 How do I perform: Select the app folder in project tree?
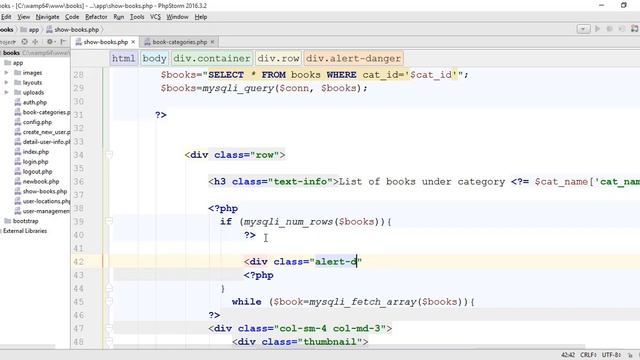point(13,63)
